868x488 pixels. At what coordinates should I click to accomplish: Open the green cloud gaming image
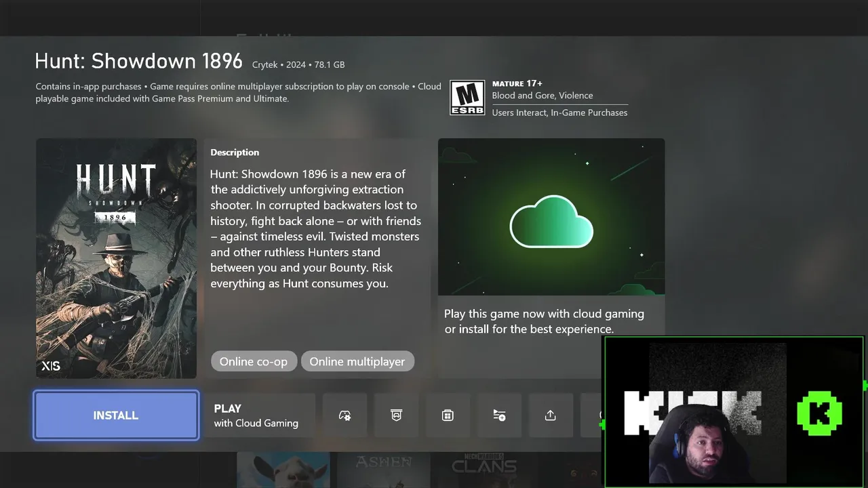(551, 217)
